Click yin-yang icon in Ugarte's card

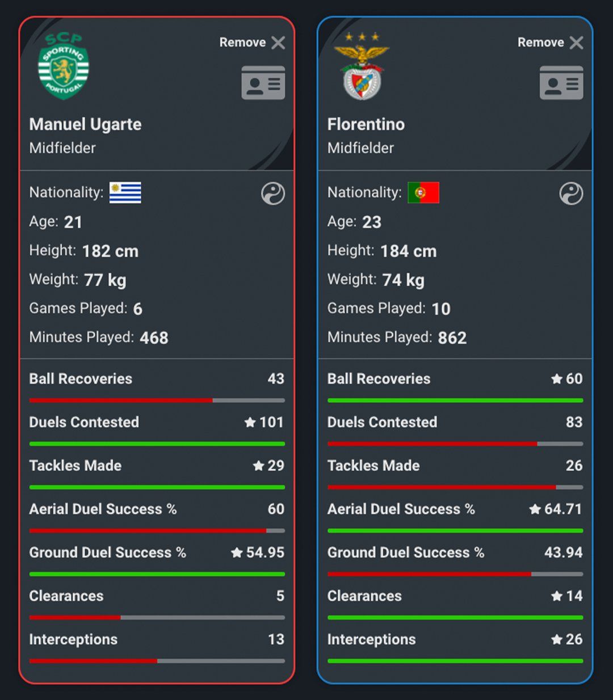(x=273, y=193)
